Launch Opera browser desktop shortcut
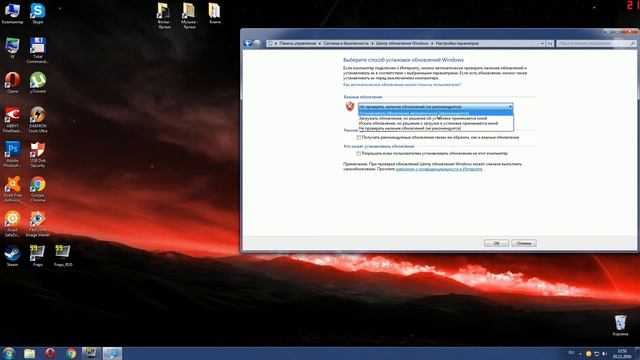640x360 pixels. (x=12, y=82)
